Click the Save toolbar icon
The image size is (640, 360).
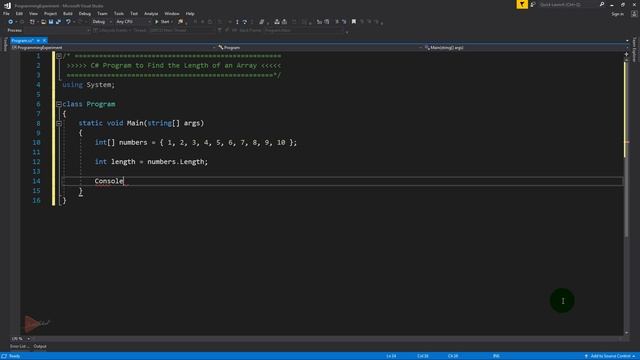(51, 22)
